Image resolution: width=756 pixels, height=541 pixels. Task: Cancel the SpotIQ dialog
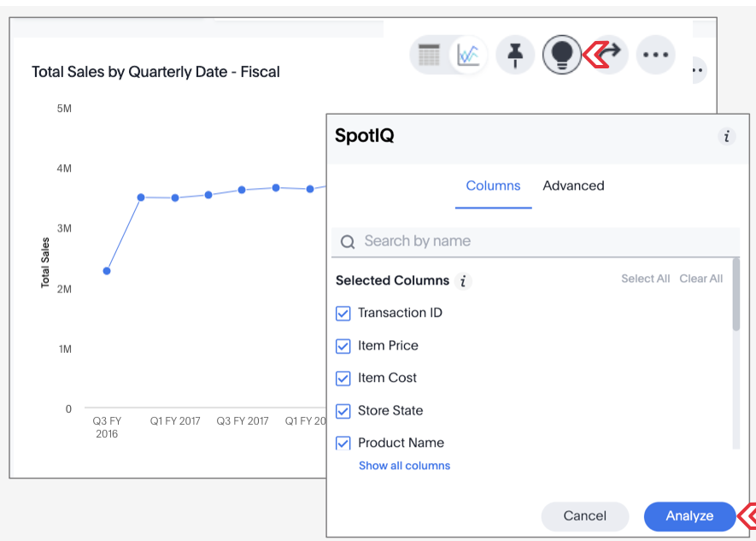584,516
